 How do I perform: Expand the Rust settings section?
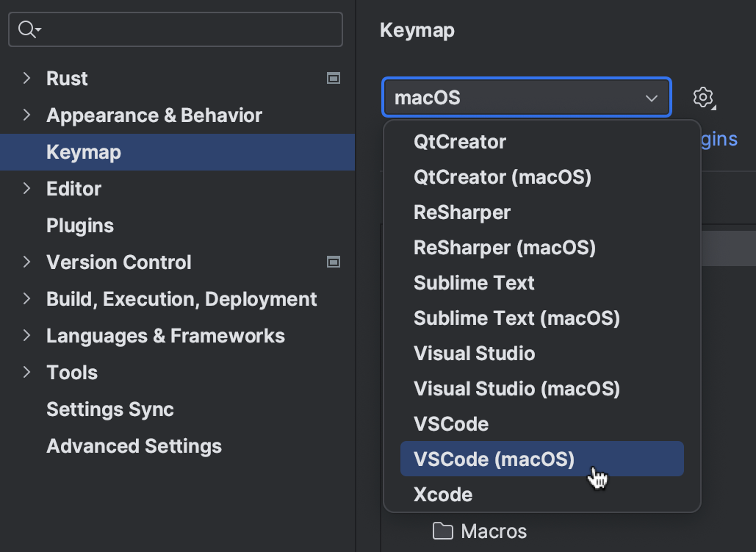(x=27, y=78)
